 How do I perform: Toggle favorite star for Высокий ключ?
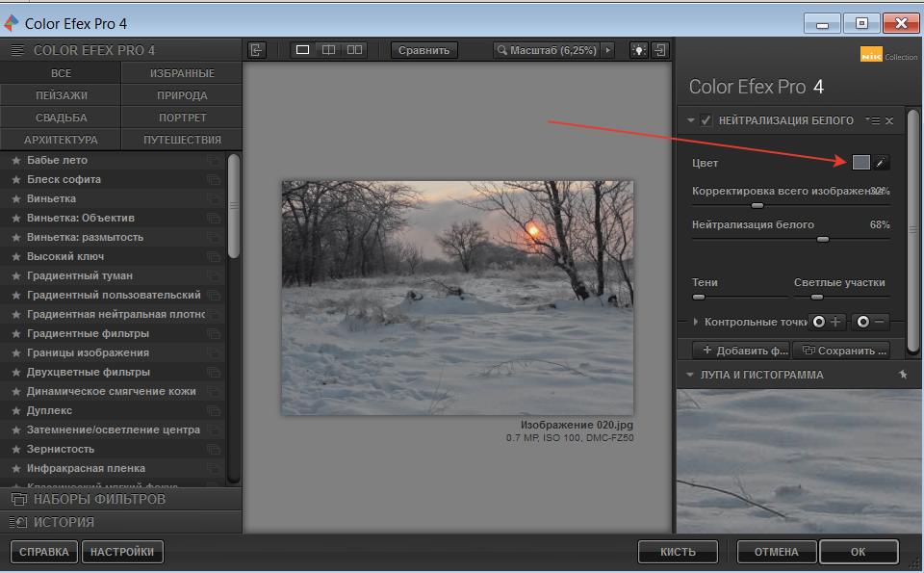(x=16, y=256)
